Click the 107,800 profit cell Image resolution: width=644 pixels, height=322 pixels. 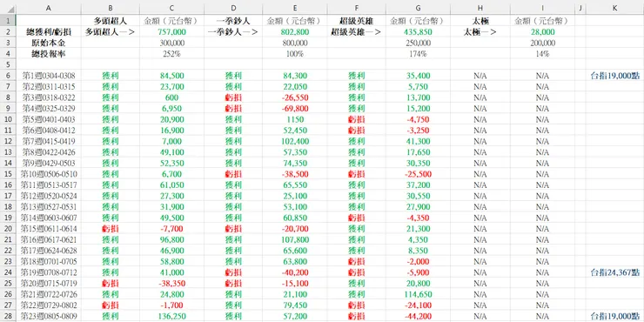(294, 239)
